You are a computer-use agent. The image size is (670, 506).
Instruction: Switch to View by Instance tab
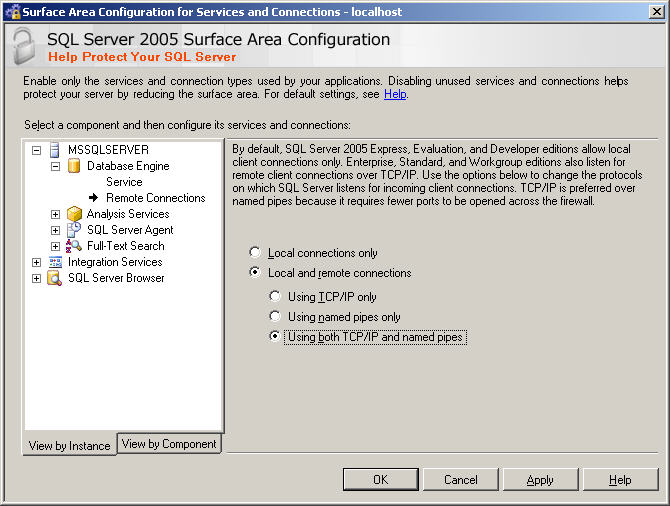69,446
